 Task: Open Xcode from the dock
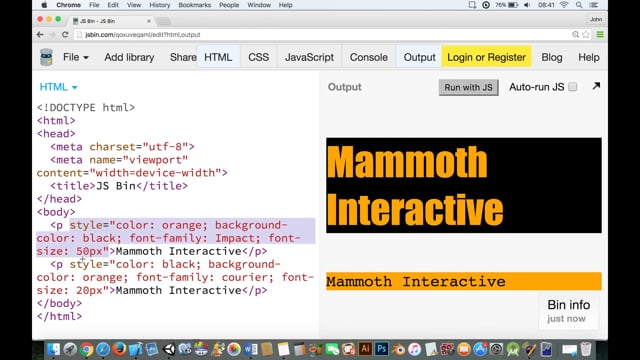pos(136,349)
